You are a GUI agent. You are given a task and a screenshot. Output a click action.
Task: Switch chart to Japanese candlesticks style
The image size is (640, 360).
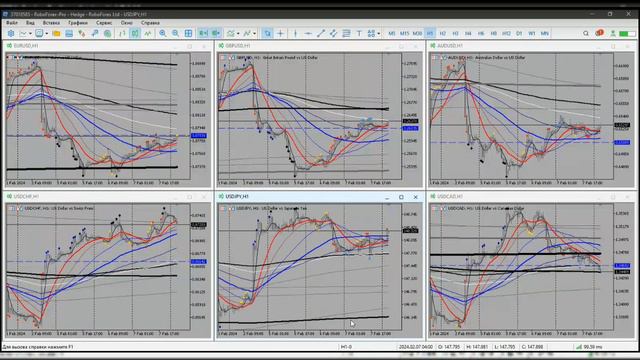coord(135,33)
